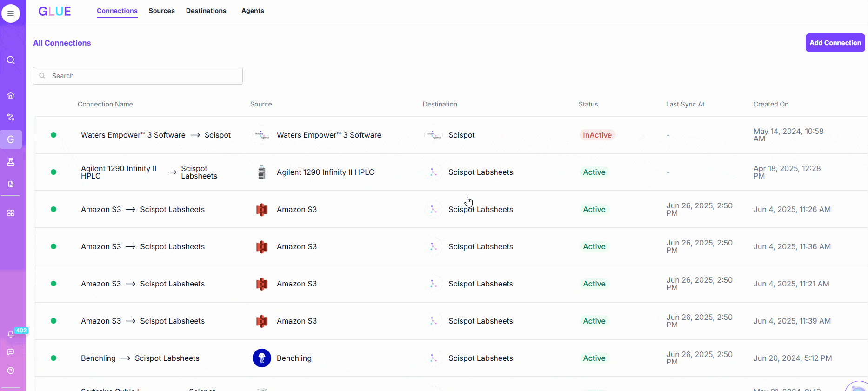
Task: Open the sidebar help question icon
Action: pos(11,371)
